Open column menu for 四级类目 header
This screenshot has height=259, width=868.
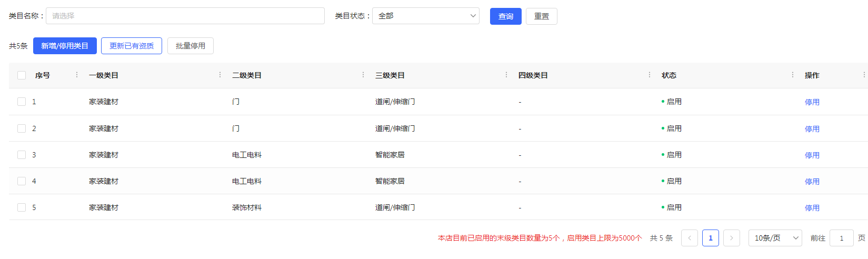(x=650, y=75)
